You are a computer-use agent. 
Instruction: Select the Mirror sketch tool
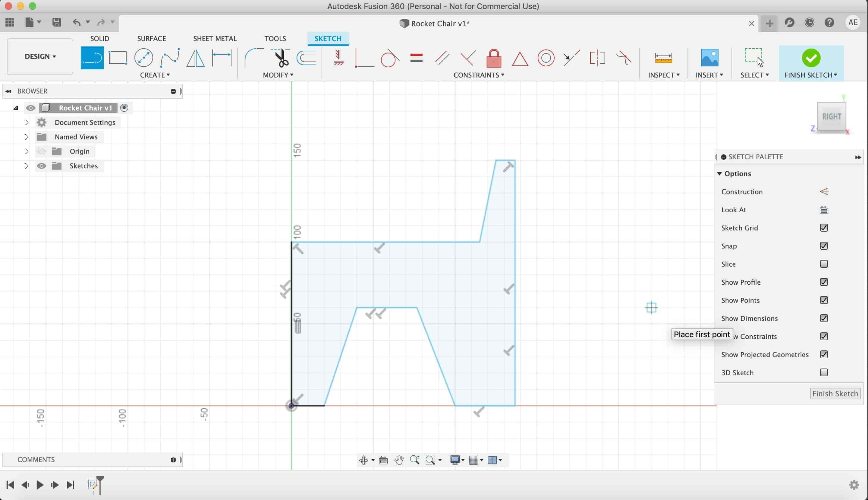(x=196, y=58)
